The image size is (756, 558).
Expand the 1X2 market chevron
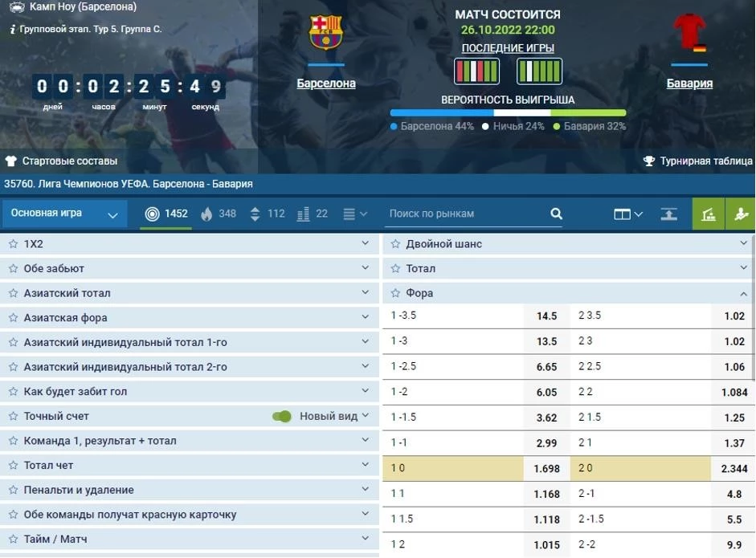click(x=366, y=243)
